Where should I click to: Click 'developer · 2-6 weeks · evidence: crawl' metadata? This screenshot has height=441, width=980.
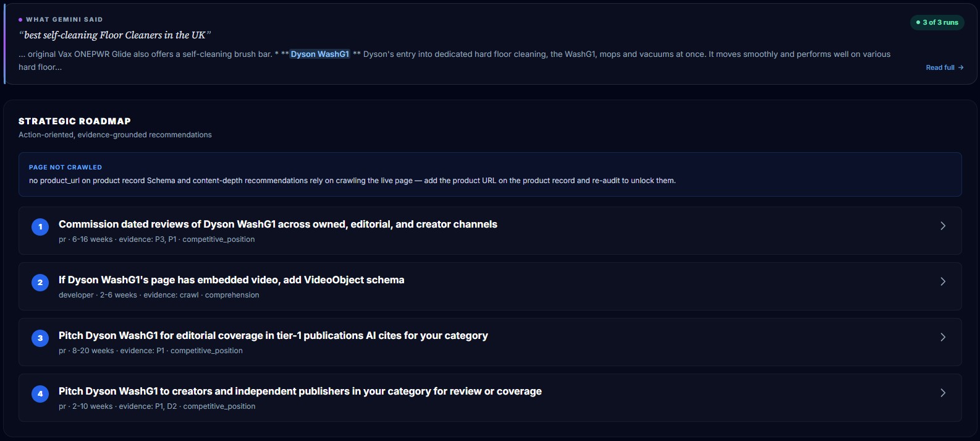pos(159,295)
